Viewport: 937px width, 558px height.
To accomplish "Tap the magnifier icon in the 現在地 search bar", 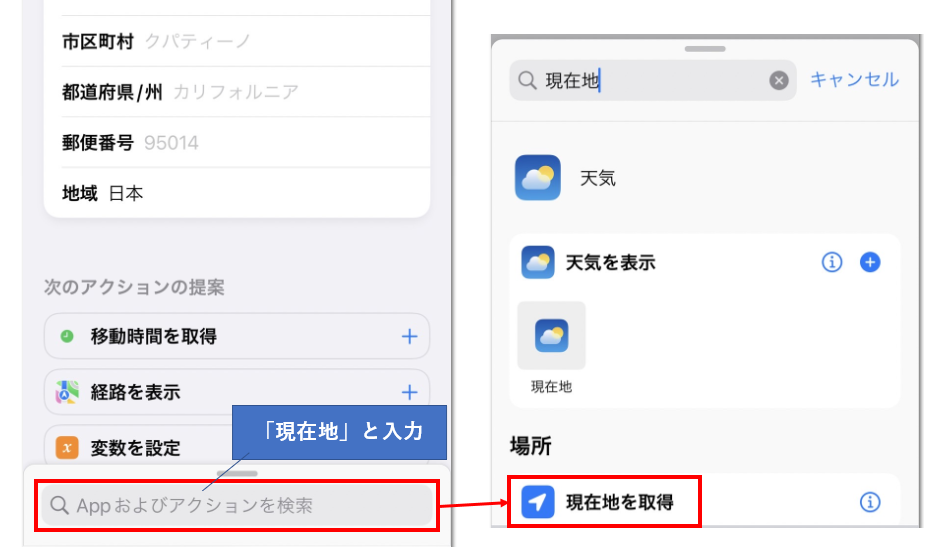I will pyautogui.click(x=527, y=80).
